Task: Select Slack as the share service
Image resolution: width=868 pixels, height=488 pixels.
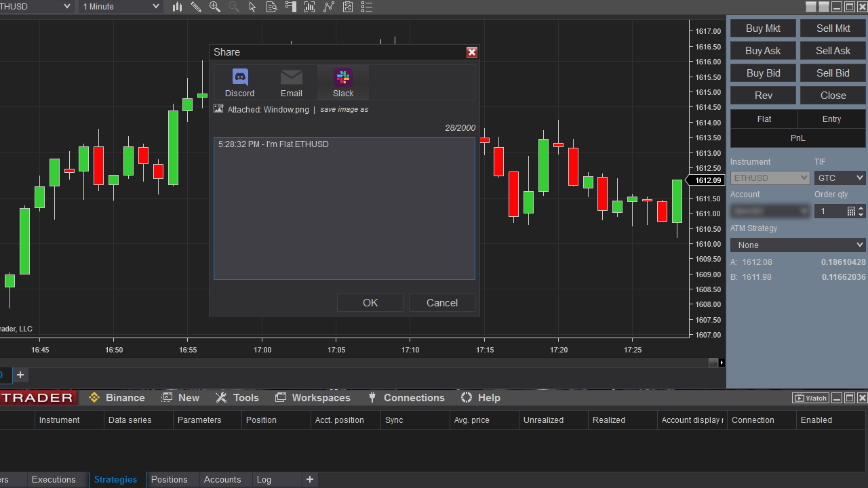Action: (343, 83)
